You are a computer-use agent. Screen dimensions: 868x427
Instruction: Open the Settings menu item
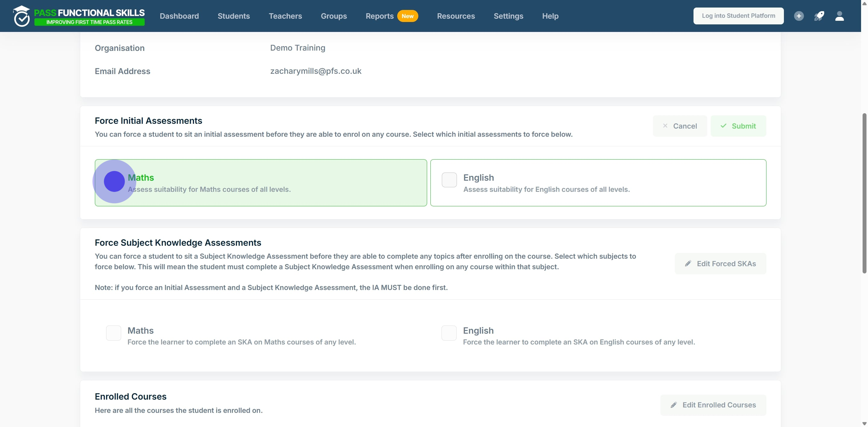[508, 16]
